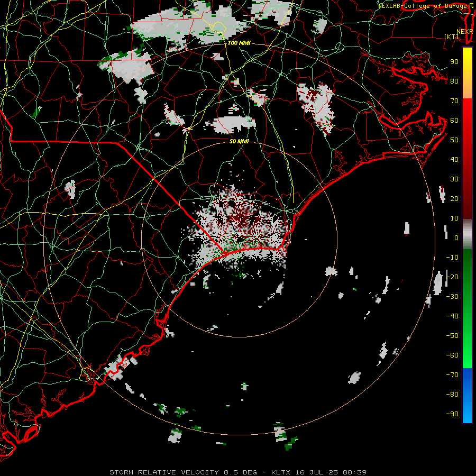Click the 100 NMI range ring label
Viewport: 476px width, 476px height.
239,43
